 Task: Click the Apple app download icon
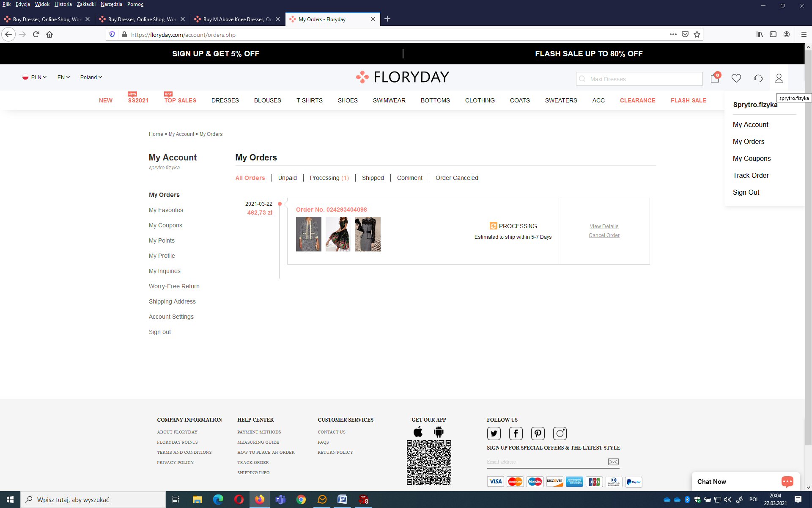418,432
